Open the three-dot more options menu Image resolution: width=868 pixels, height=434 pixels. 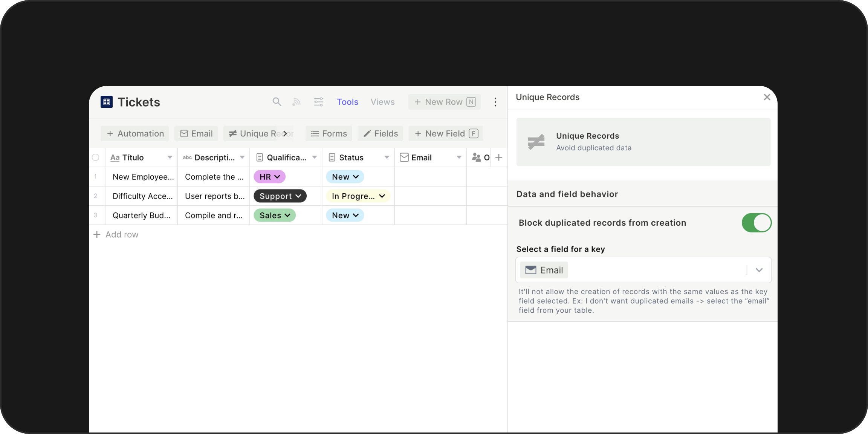[x=495, y=102]
